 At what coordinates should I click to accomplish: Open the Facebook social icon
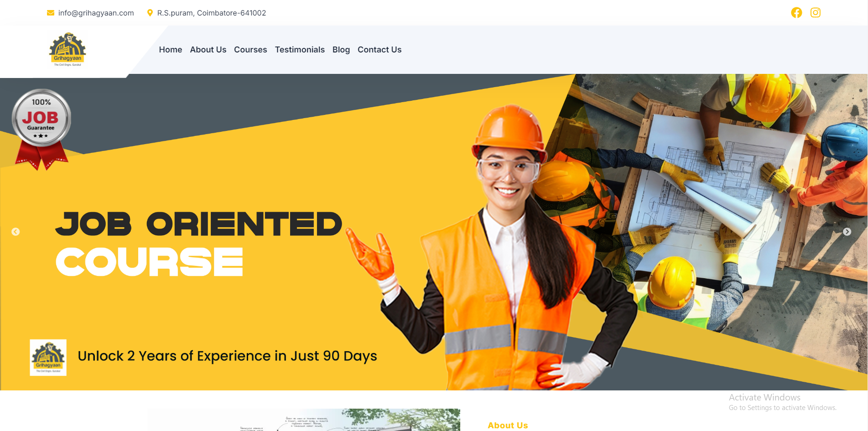click(x=796, y=13)
